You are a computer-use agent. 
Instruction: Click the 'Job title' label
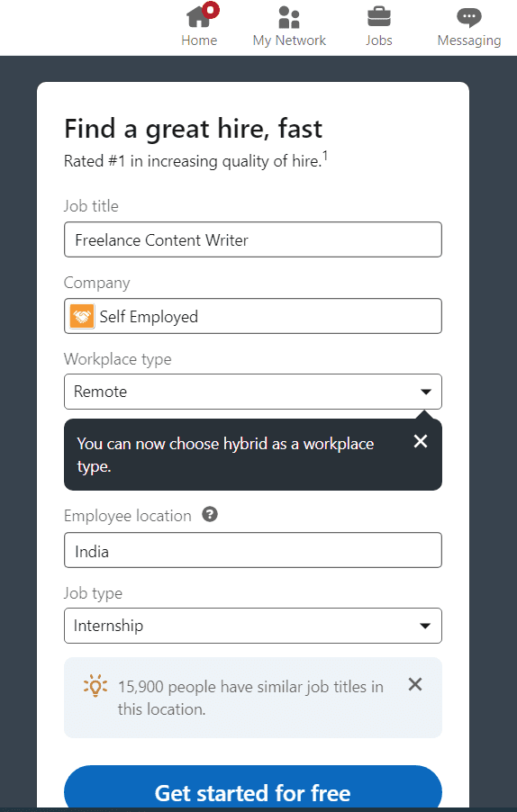coord(91,206)
